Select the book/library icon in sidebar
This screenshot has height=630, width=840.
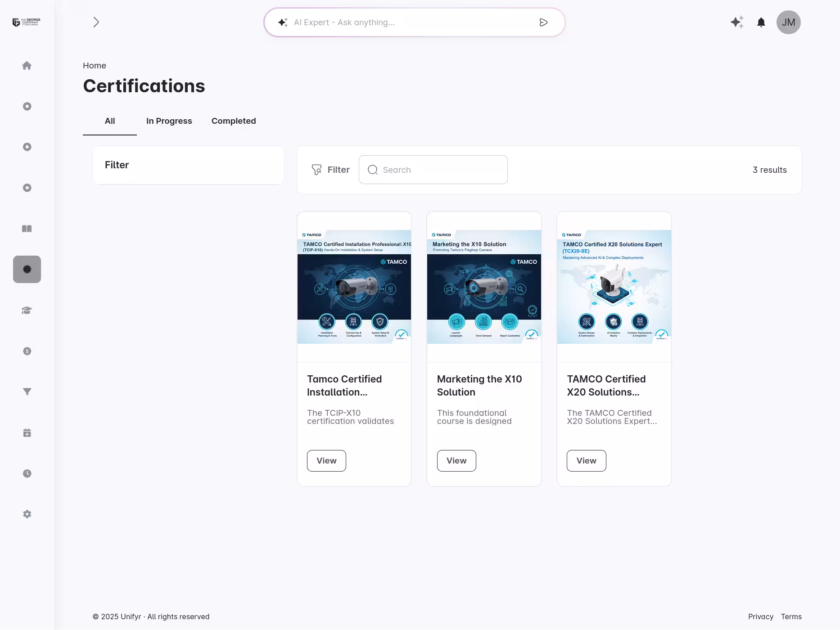pyautogui.click(x=27, y=229)
